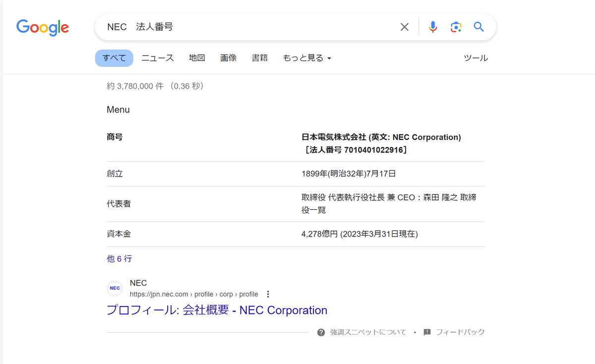Click the フィードバック link
Viewport: 595px width, 364px height.
point(460,332)
